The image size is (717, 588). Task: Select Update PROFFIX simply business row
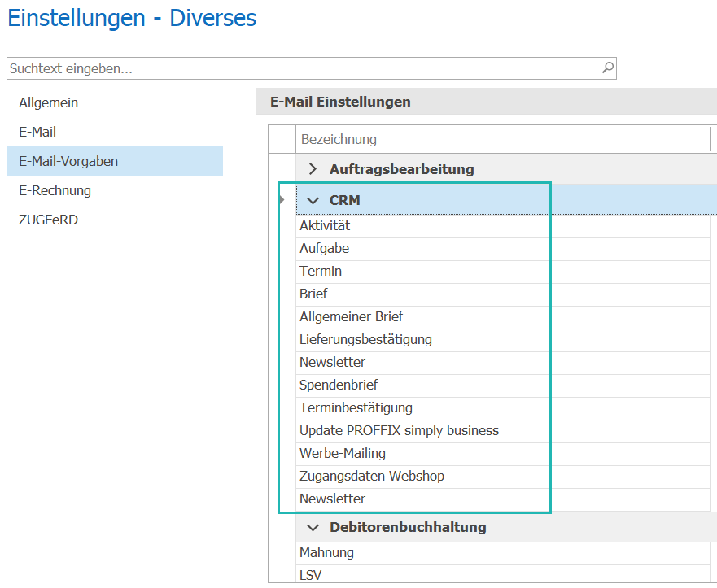pyautogui.click(x=503, y=431)
